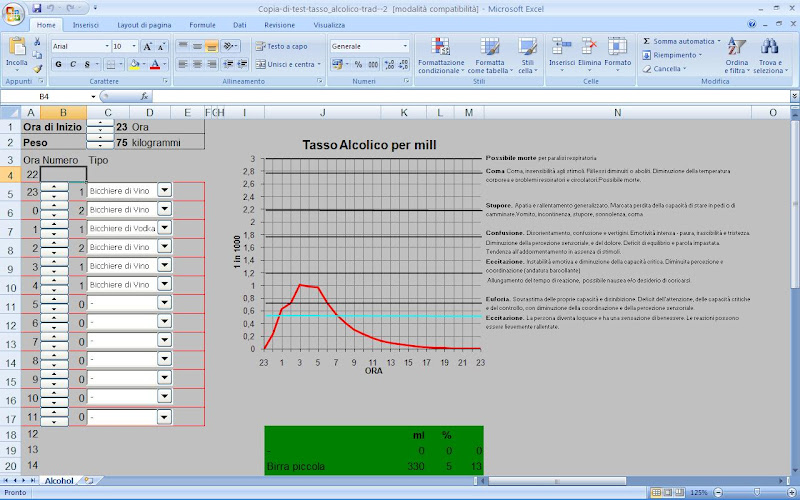800x500 pixels.
Task: Open Bicchiere di Vodka type dropdown
Action: click(x=164, y=228)
